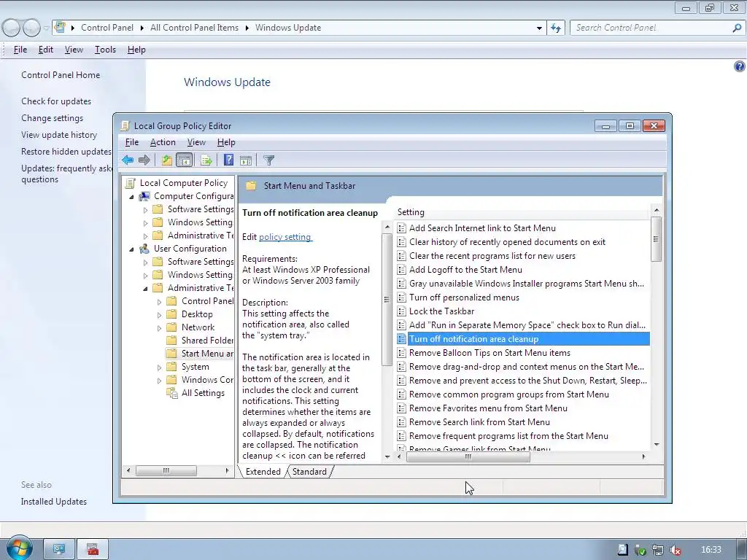Switch to the Standard tab
Viewport: 747px width, 560px height.
coord(309,472)
